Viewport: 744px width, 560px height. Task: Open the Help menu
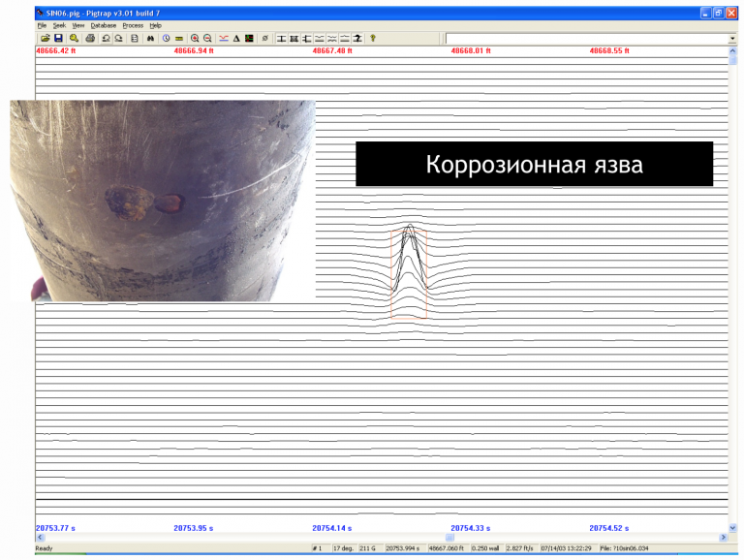click(156, 25)
